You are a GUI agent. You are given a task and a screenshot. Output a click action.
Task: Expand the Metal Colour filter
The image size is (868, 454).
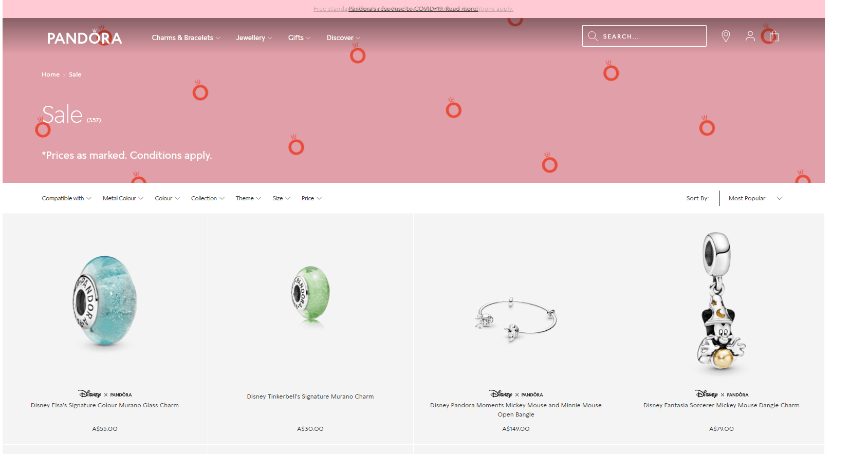[x=123, y=198]
